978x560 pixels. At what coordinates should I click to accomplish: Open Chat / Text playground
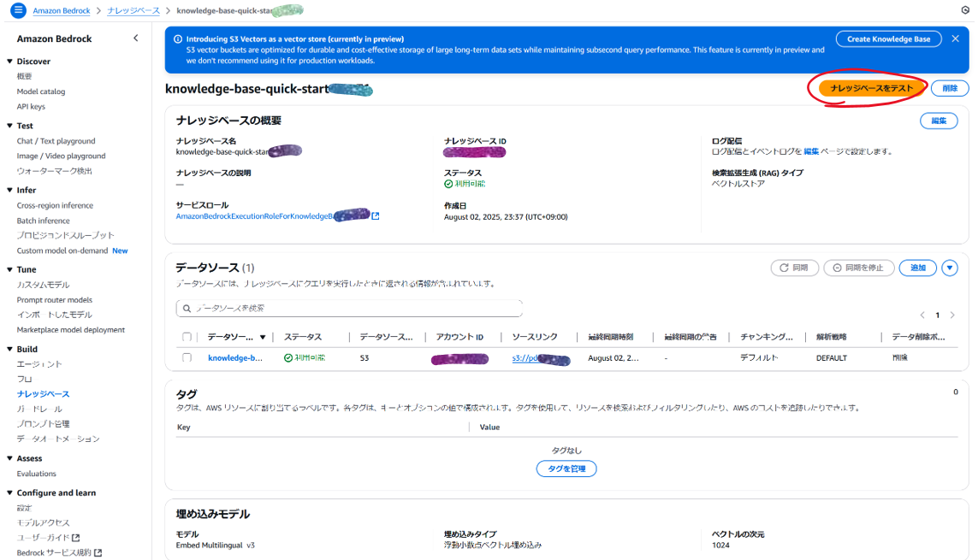(x=56, y=141)
